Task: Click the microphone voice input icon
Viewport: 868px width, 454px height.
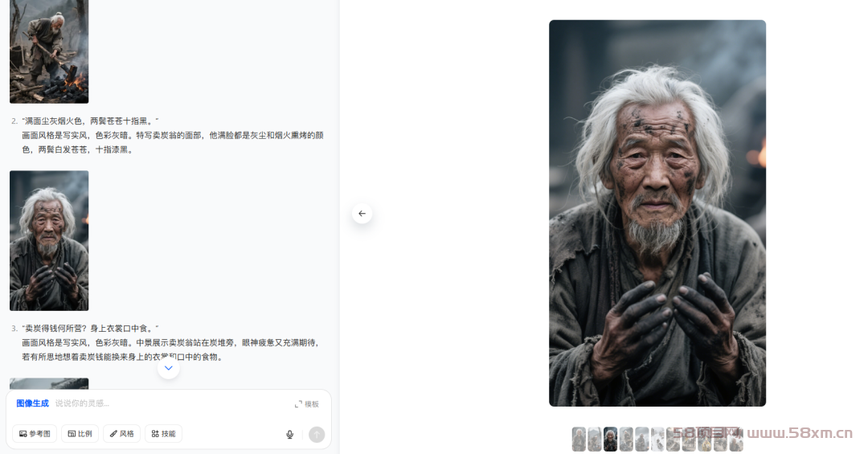Action: pos(290,435)
